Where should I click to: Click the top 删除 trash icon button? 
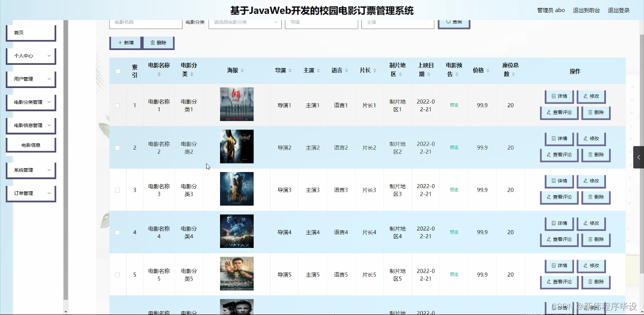pos(158,42)
